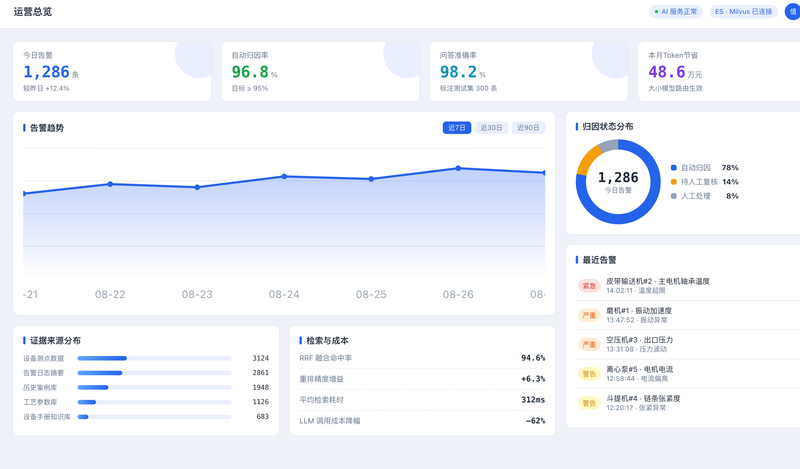Click the 严重 tag on 磨机#1 alert
The image size is (800, 469).
click(589, 315)
